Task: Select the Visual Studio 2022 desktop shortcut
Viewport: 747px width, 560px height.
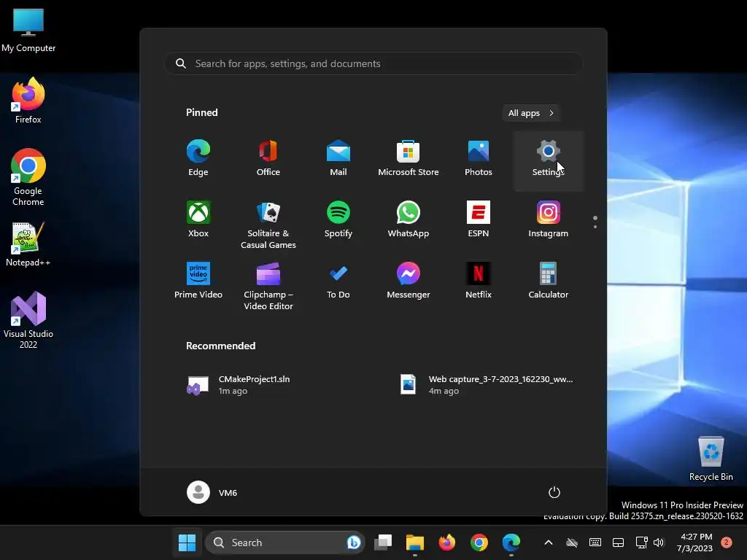Action: click(x=28, y=320)
